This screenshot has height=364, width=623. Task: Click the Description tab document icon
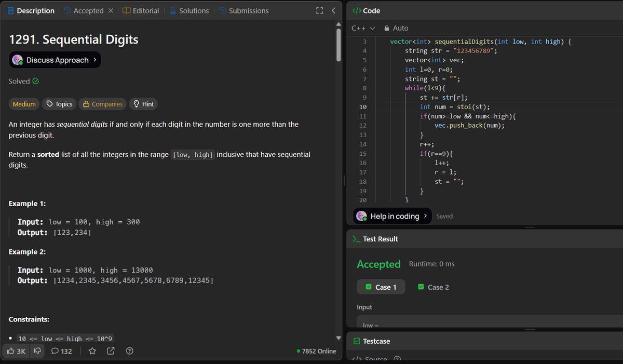[10, 10]
